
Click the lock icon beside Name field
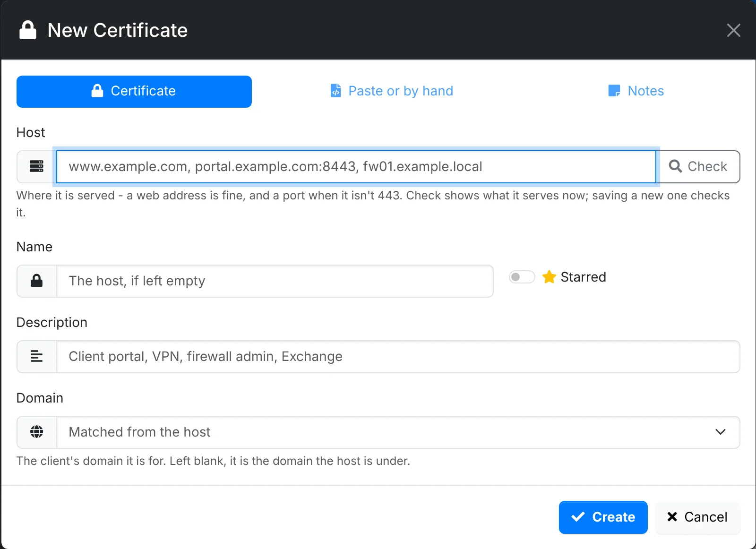click(x=37, y=281)
